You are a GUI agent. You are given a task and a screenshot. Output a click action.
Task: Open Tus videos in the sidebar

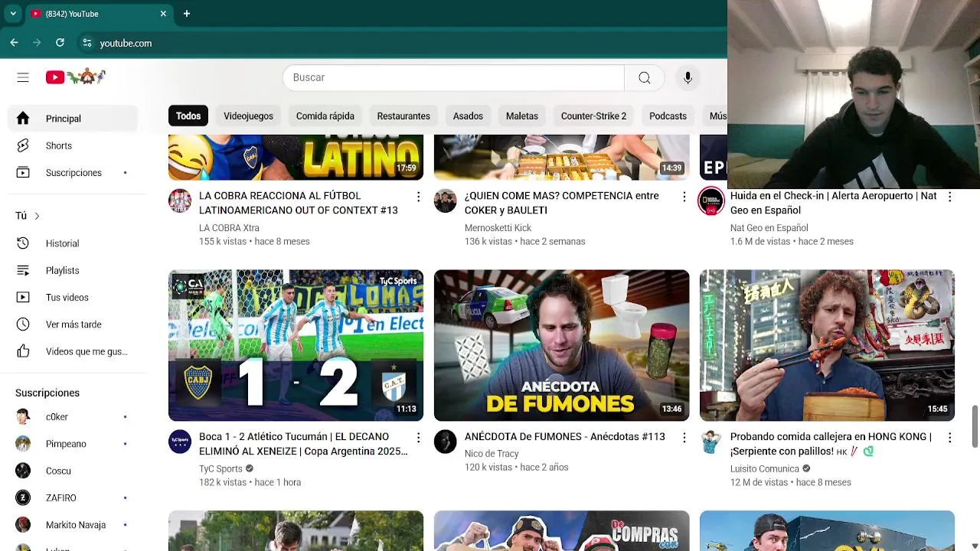tap(73, 298)
